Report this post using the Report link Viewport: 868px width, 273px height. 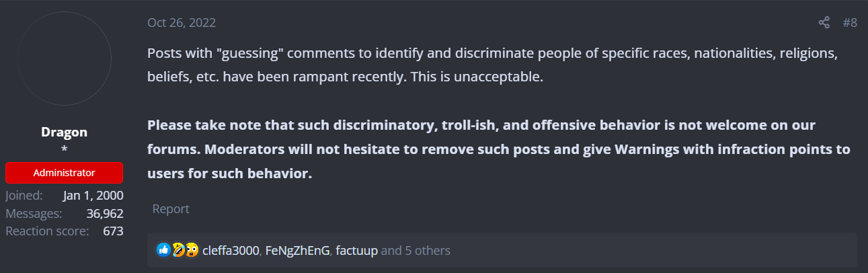pos(171,208)
